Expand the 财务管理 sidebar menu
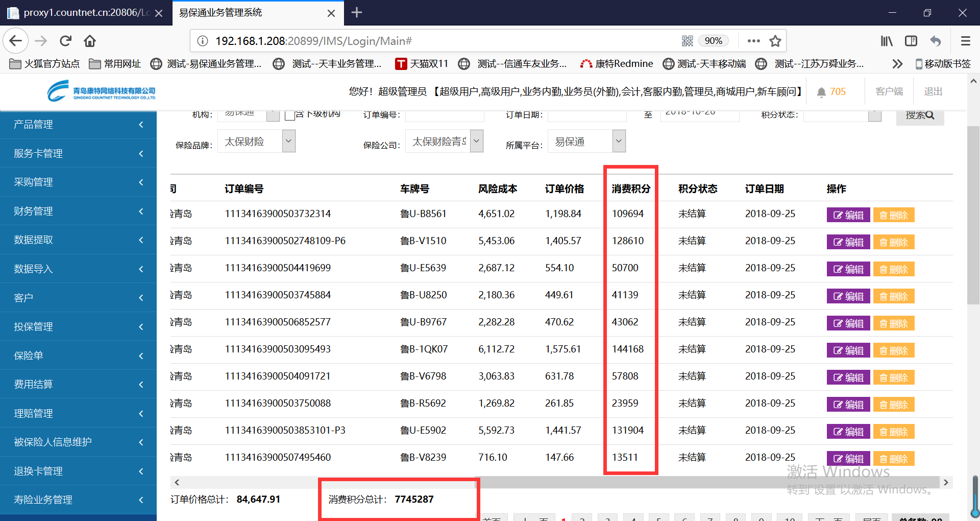Viewport: 980px width, 521px height. click(78, 211)
